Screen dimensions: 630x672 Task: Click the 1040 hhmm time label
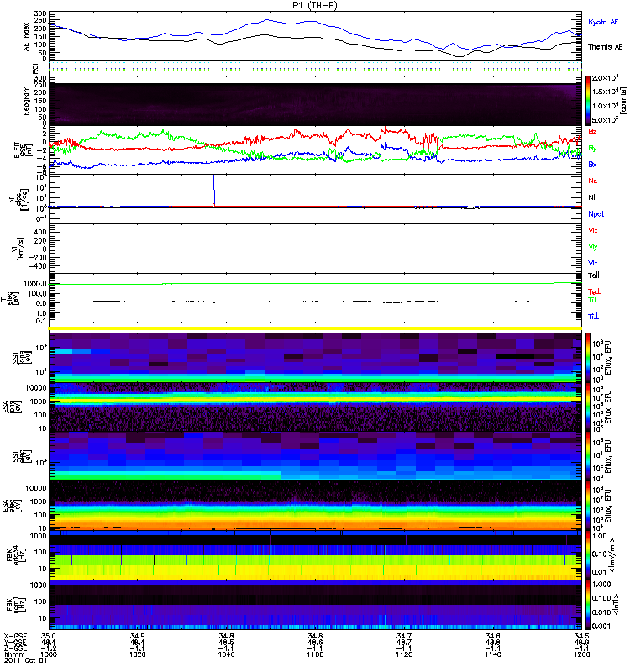pyautogui.click(x=226, y=654)
